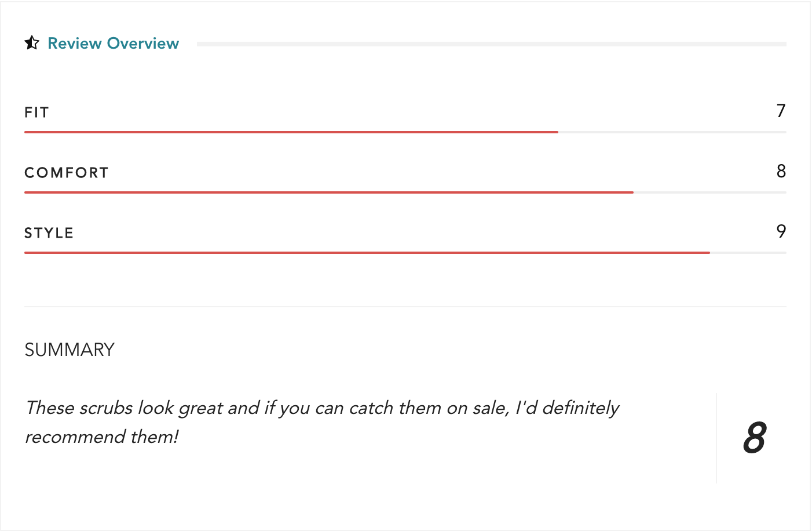
Task: Click the large overall score 8
Action: 755,438
